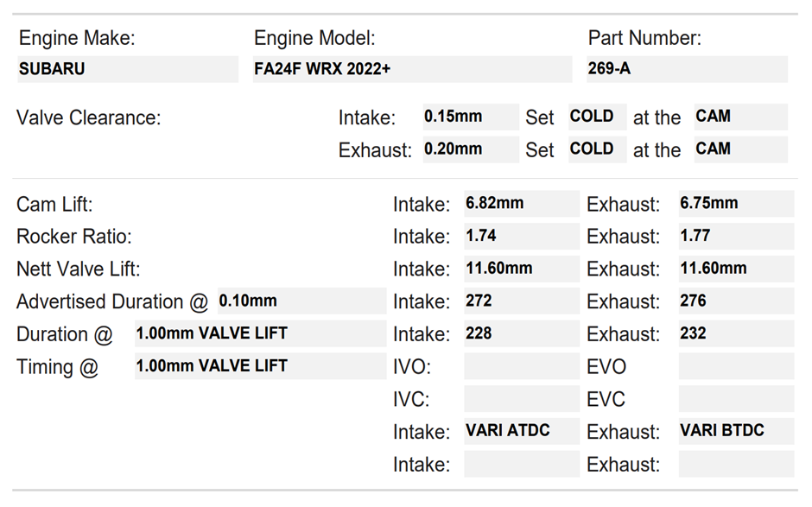Edit the exhaust valve clearance 0.20mm value

click(x=470, y=149)
